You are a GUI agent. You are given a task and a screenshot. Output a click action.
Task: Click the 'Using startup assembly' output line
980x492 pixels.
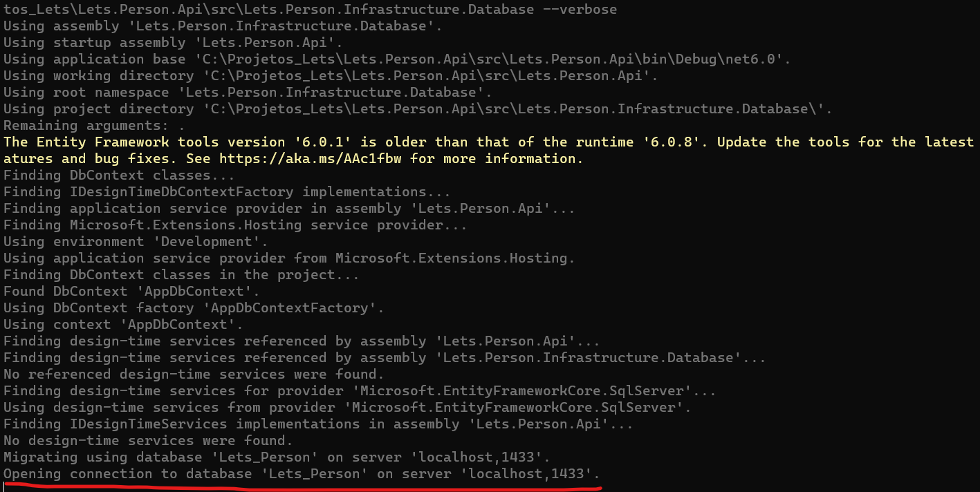178,43
